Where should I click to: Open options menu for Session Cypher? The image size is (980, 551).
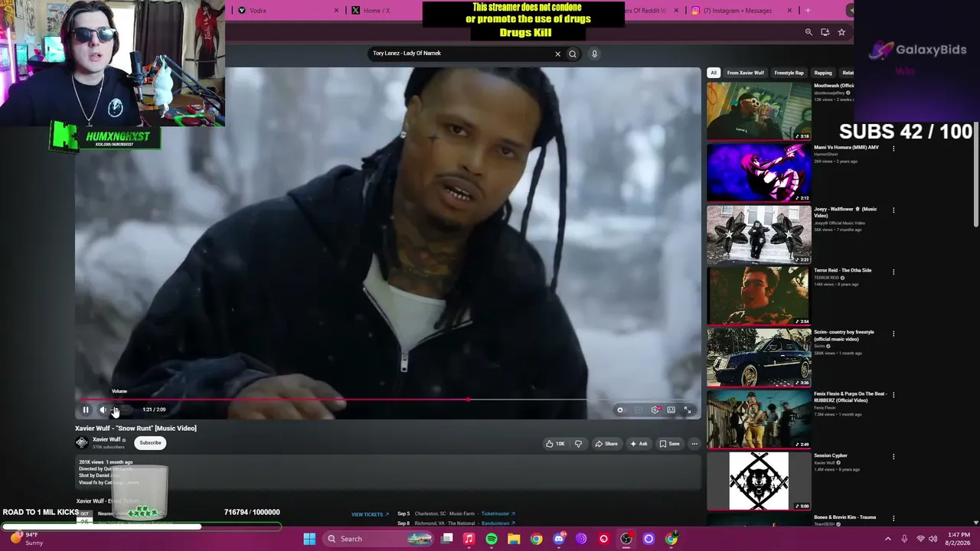pos(893,457)
